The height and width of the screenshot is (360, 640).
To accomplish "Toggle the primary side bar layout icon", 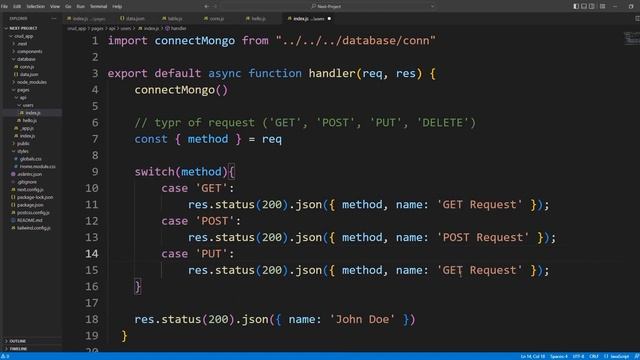I will (576, 7).
